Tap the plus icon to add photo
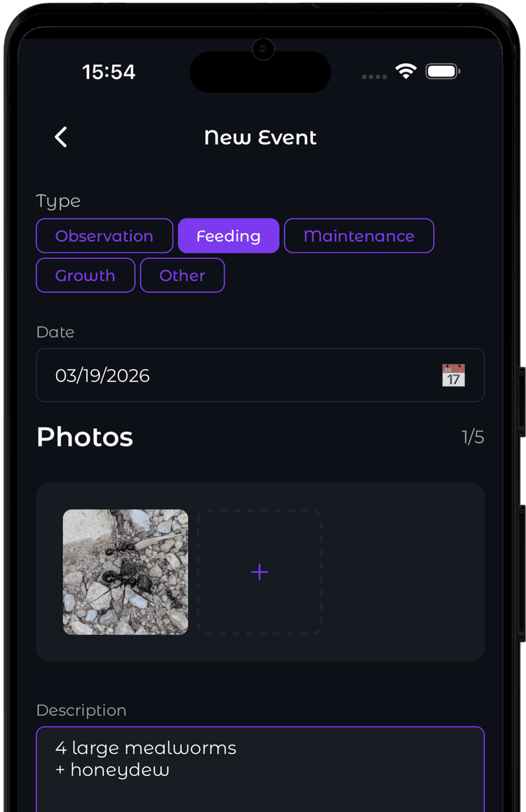The image size is (526, 812). coord(259,572)
